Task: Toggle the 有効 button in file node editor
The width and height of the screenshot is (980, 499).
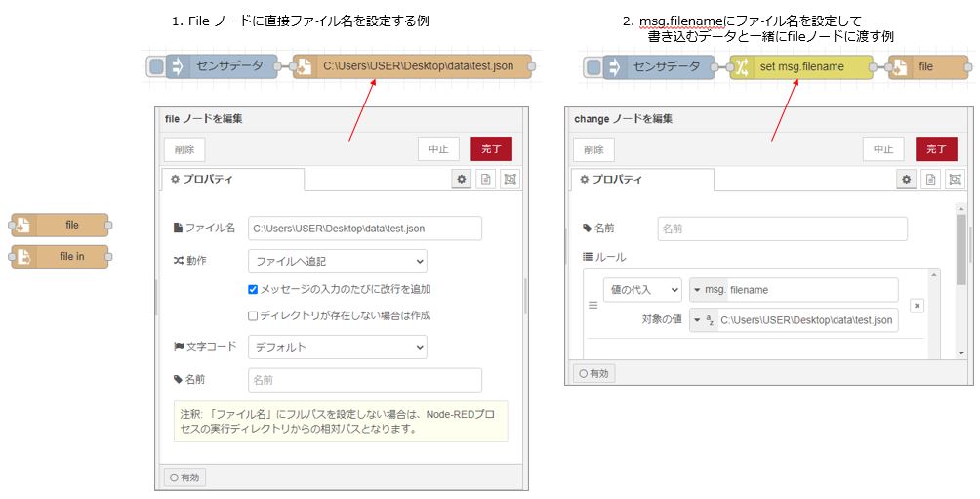Action: pos(183,477)
